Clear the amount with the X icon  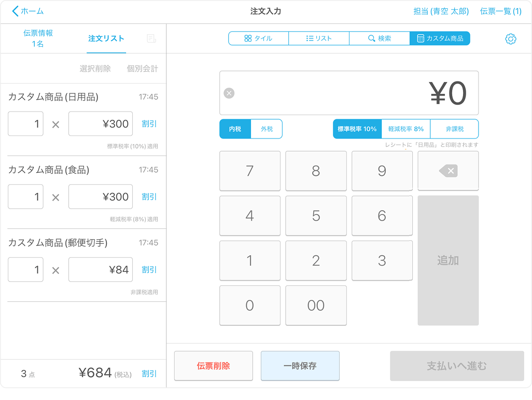tap(229, 93)
